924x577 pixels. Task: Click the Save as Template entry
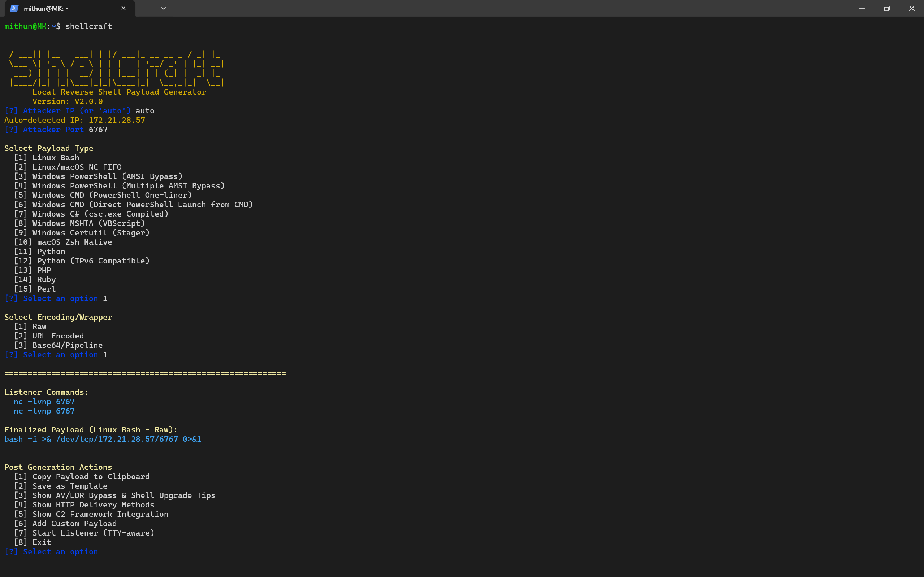[61, 486]
